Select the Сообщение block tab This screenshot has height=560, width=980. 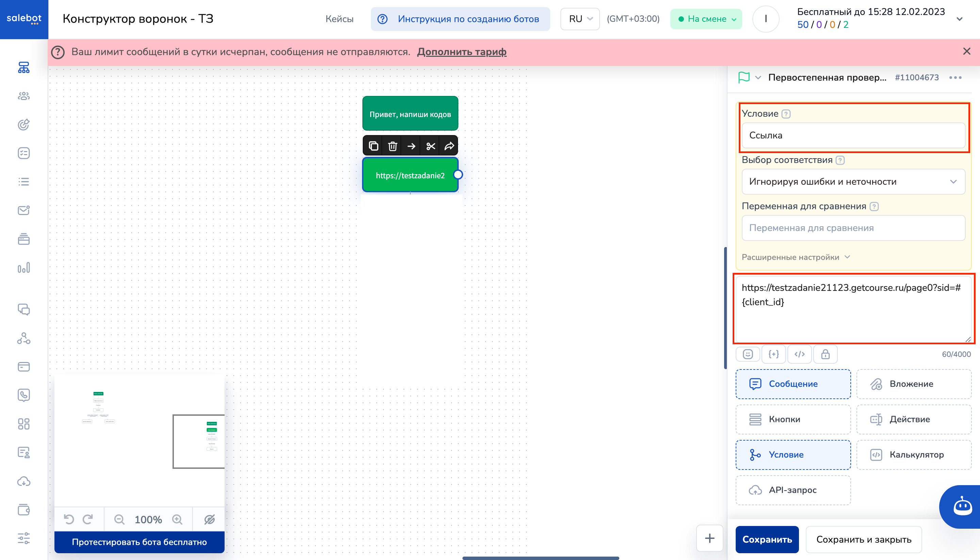coord(793,384)
